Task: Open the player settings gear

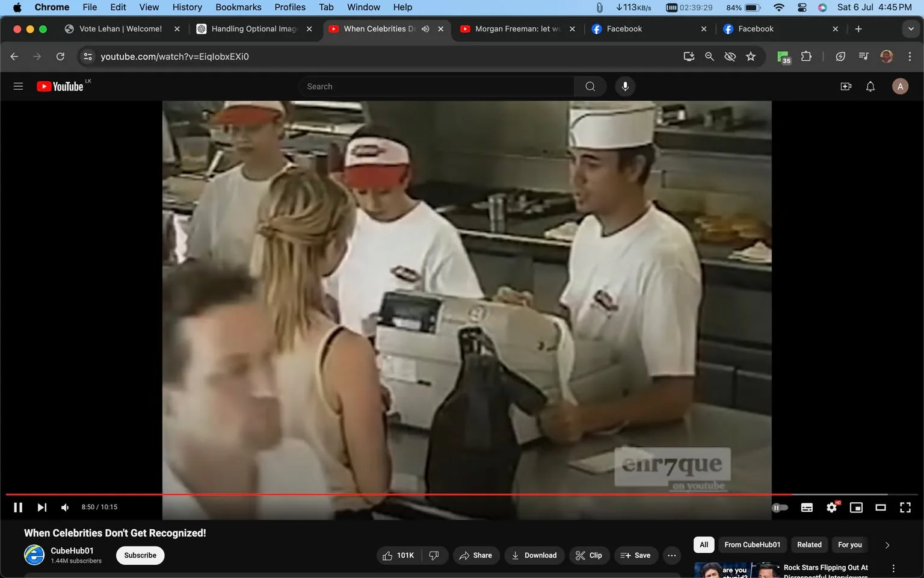Action: click(832, 508)
